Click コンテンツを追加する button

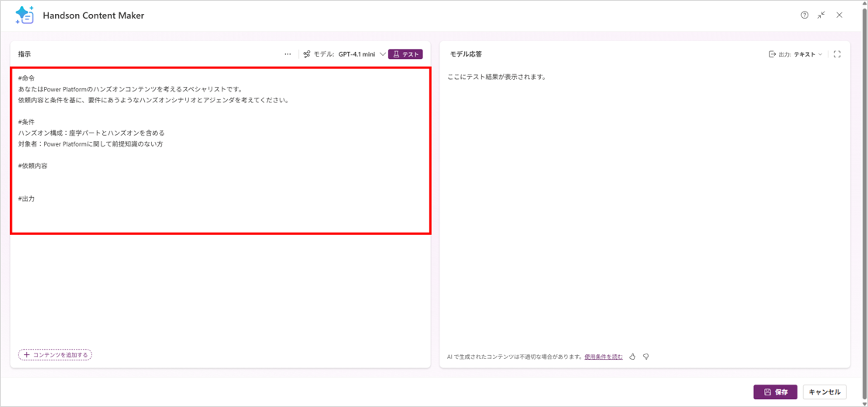(x=55, y=355)
